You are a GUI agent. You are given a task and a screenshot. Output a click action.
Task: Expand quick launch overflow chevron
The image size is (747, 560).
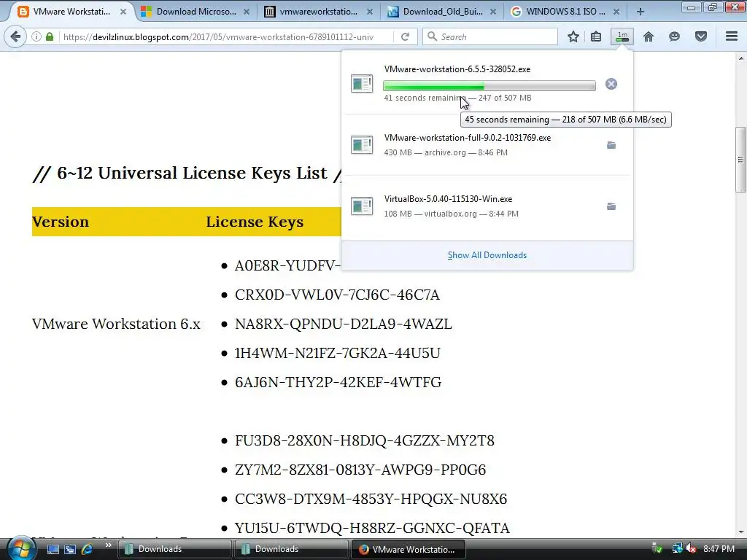coord(109,545)
